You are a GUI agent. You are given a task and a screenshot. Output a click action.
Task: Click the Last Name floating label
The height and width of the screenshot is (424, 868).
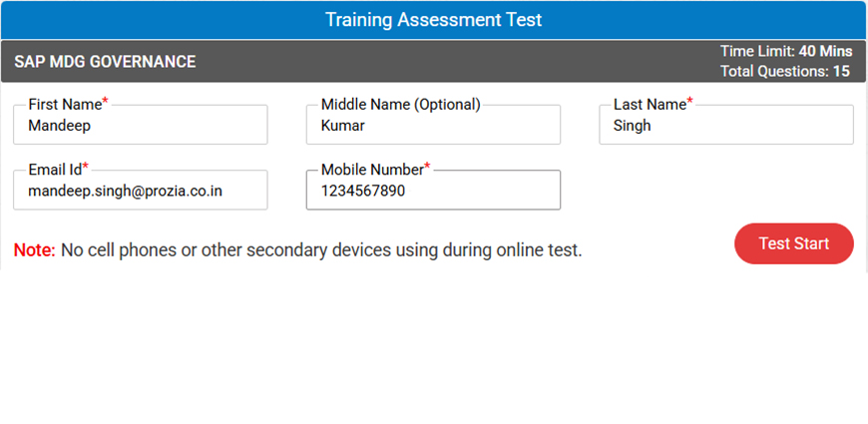(x=650, y=104)
